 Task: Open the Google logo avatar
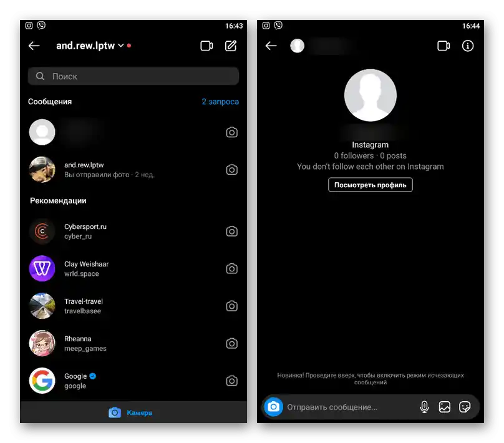[x=42, y=381]
